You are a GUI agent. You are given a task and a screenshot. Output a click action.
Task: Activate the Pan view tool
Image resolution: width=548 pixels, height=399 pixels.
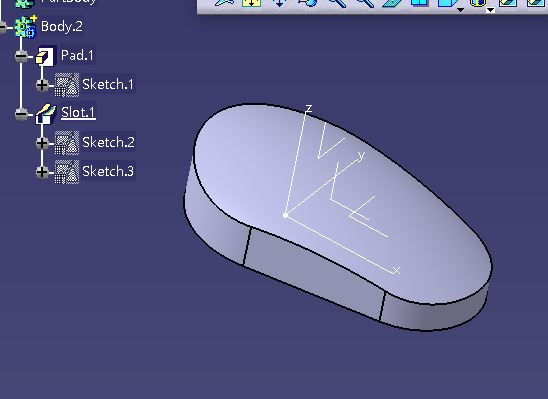pos(280,3)
